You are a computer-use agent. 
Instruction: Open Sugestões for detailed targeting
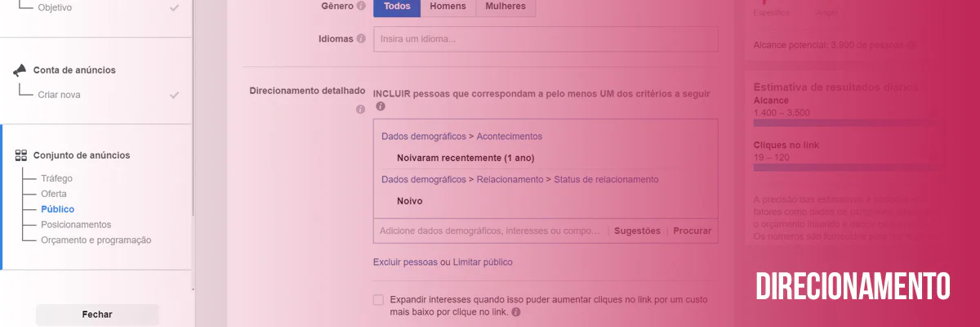637,231
